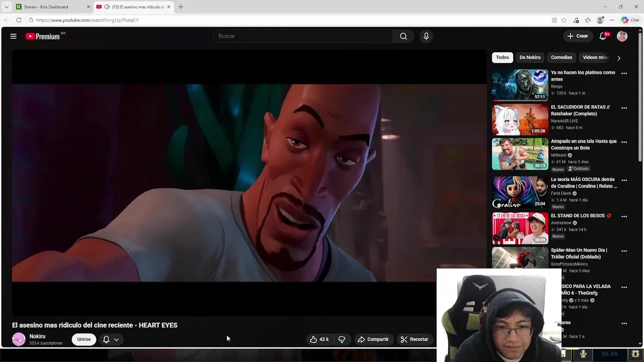Click the NanoloSR LIVE channel name
This screenshot has height=362, width=644.
[x=565, y=121]
